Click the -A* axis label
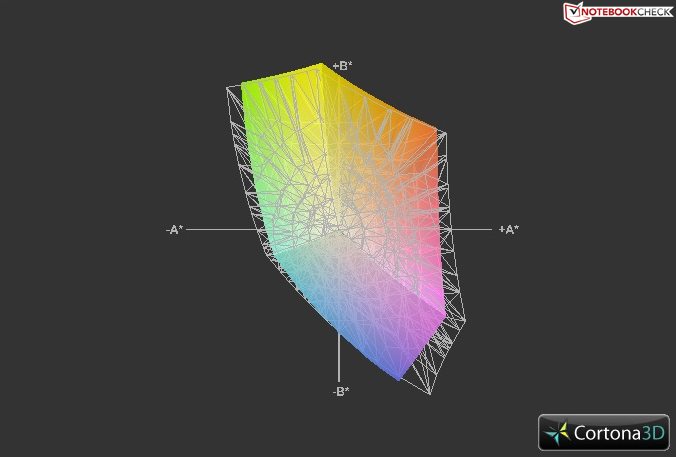 click(x=175, y=230)
